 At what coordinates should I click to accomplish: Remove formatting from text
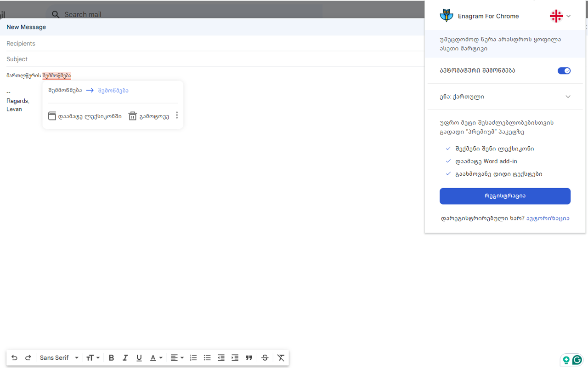click(x=281, y=358)
